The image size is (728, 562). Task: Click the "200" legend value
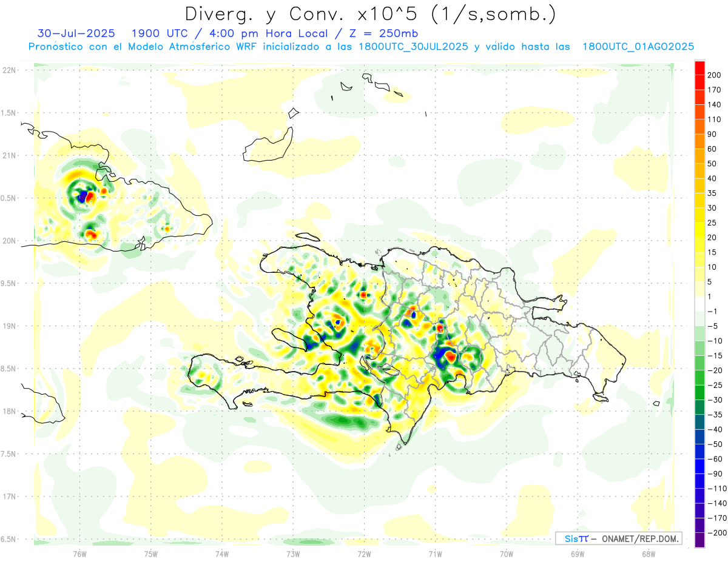[x=714, y=75]
